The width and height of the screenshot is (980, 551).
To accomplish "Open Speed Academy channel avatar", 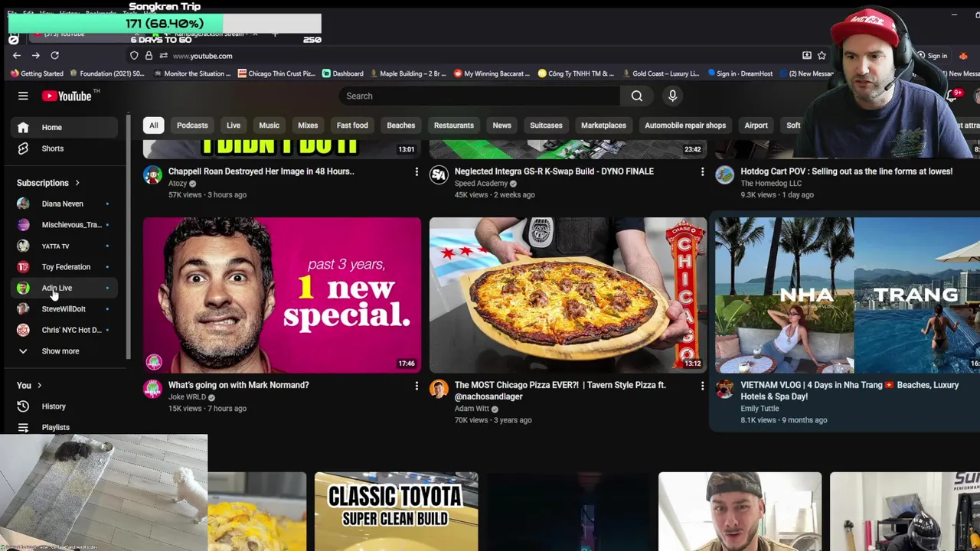I will (x=439, y=175).
